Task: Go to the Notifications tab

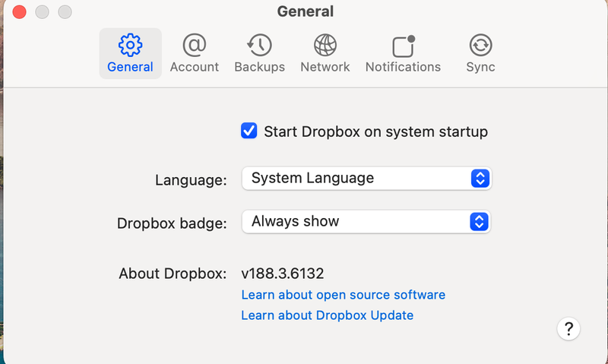Action: tap(403, 53)
